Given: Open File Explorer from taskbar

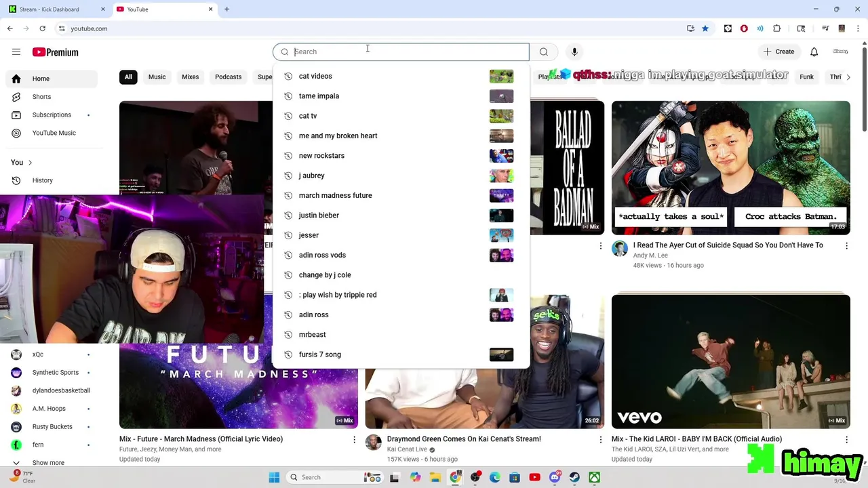Looking at the screenshot, I should pyautogui.click(x=435, y=477).
